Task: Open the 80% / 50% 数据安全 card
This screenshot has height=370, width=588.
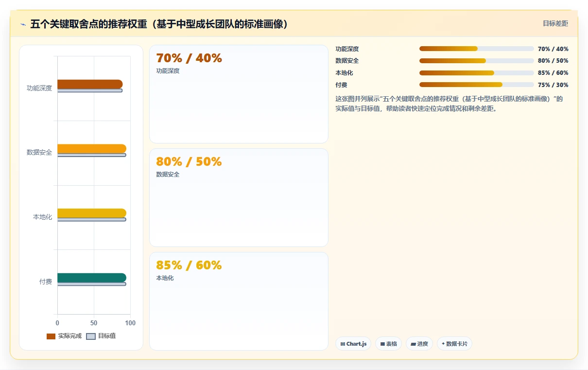Action: coord(239,197)
